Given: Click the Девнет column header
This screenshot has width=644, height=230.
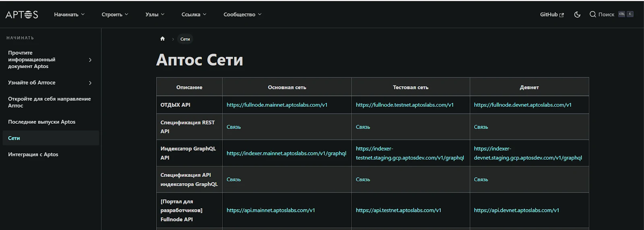Looking at the screenshot, I should pos(529,87).
